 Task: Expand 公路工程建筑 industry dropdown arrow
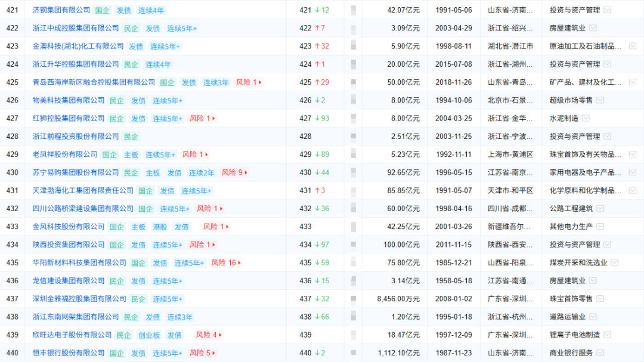600,208
